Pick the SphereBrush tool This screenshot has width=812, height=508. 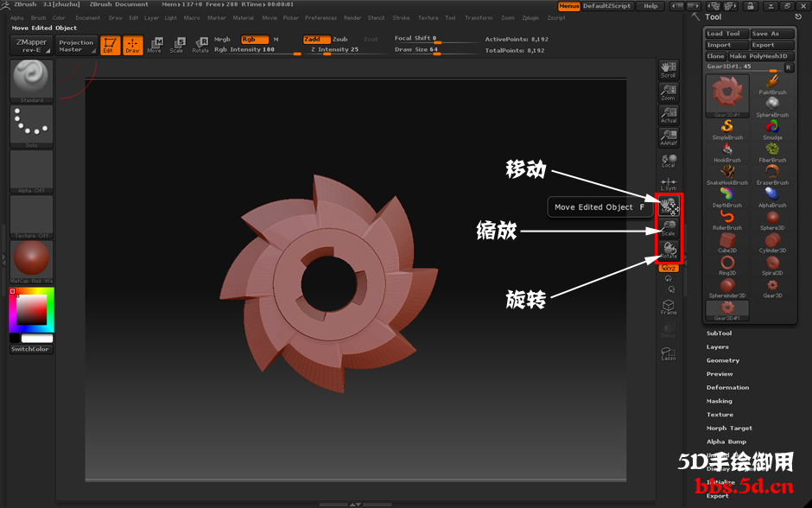(772, 107)
